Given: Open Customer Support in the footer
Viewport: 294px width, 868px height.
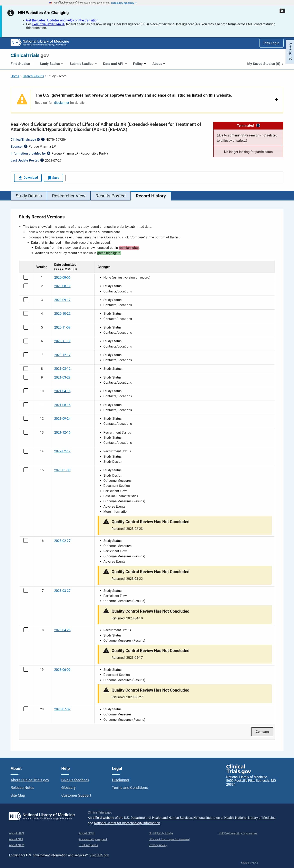Looking at the screenshot, I should [x=76, y=795].
